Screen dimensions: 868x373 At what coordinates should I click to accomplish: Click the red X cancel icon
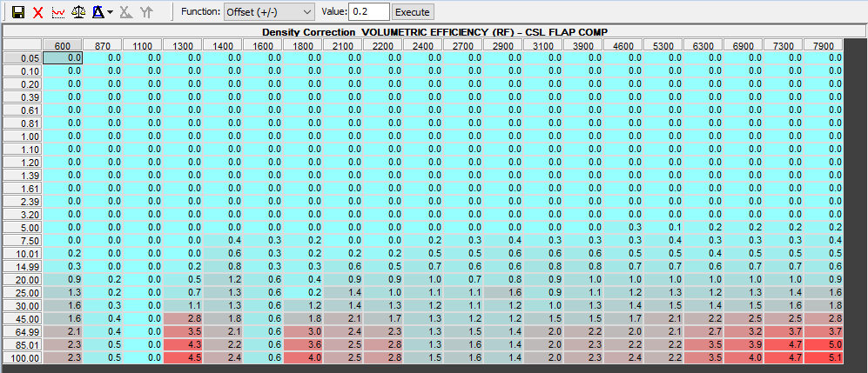[37, 12]
